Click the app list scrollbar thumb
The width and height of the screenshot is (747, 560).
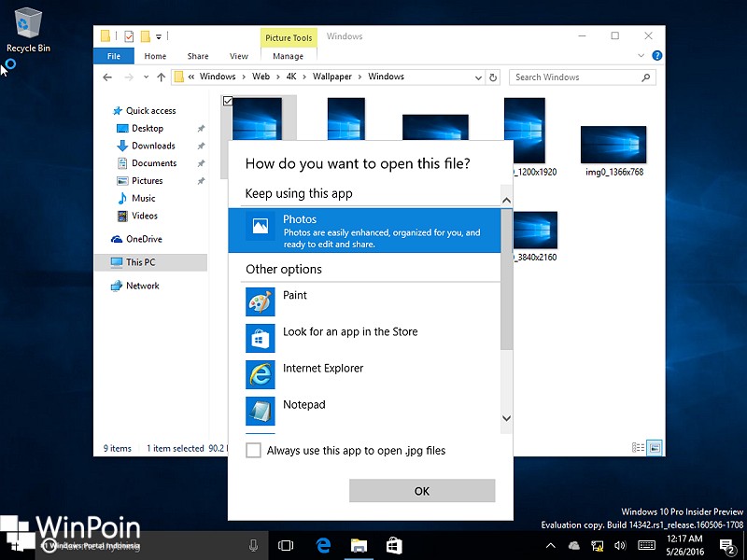click(506, 279)
